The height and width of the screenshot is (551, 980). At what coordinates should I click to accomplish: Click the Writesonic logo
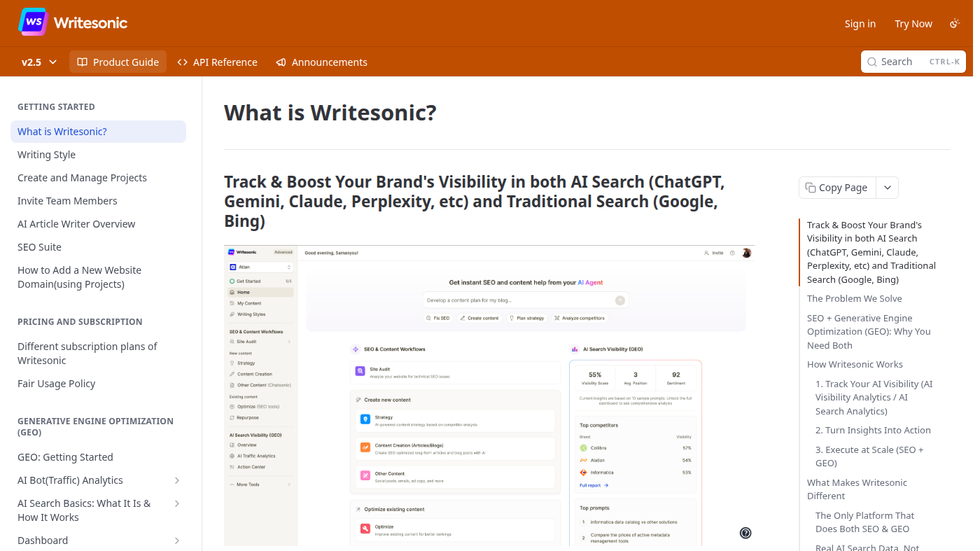[x=73, y=22]
